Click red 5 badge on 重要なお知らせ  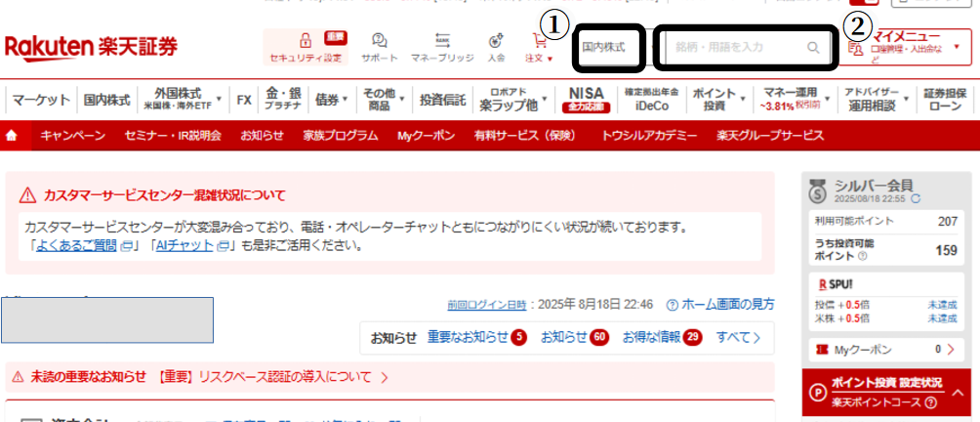coord(518,338)
